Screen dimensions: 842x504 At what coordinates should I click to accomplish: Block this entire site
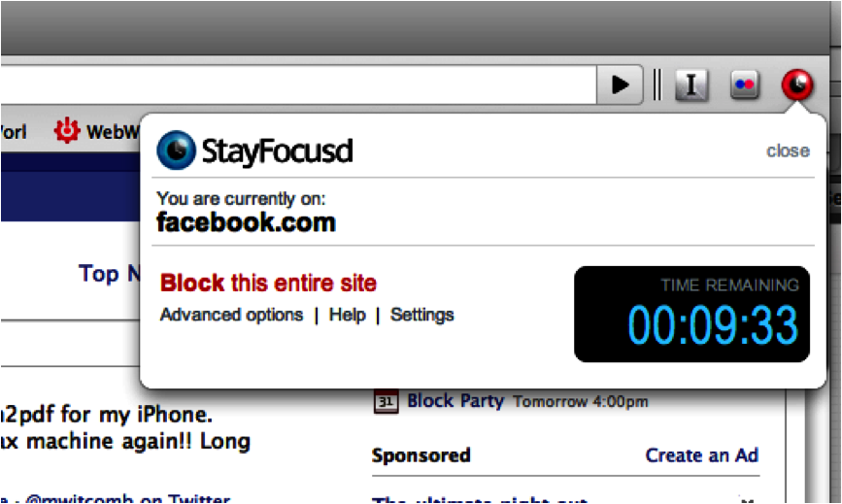(x=268, y=283)
